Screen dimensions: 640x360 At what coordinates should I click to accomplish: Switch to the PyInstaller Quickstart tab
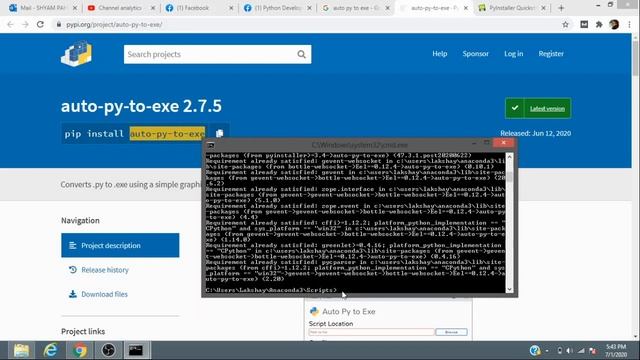coord(512,8)
